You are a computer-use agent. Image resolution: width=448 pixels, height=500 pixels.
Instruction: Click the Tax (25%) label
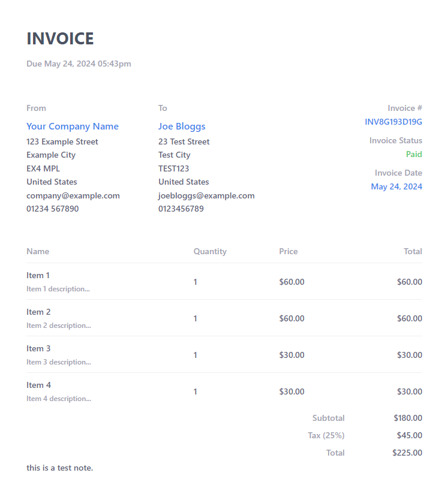point(326,435)
